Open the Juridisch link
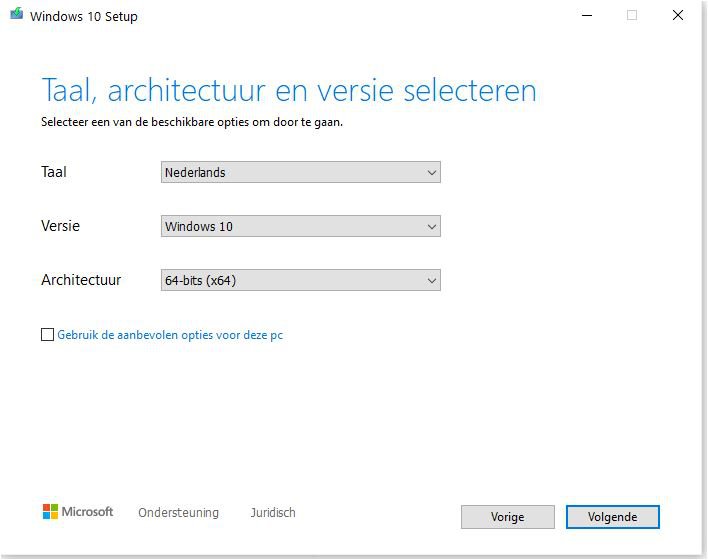Image resolution: width=708 pixels, height=560 pixels. pos(273,513)
